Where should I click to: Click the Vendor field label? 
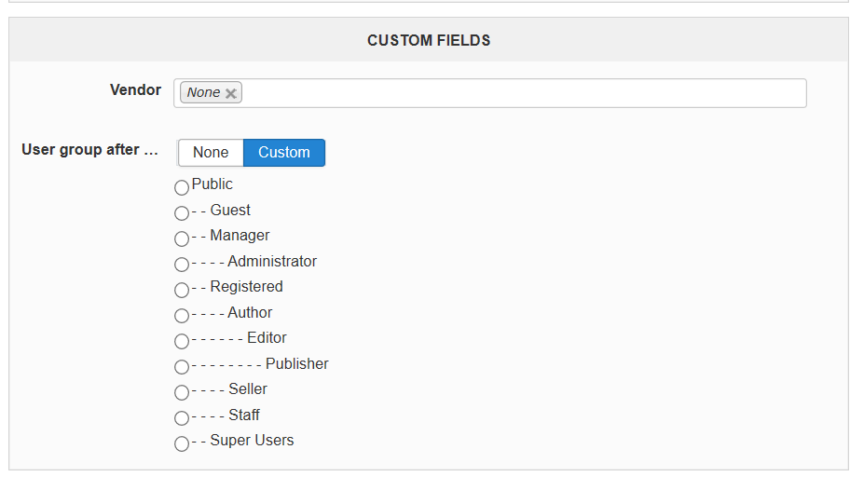click(x=135, y=90)
